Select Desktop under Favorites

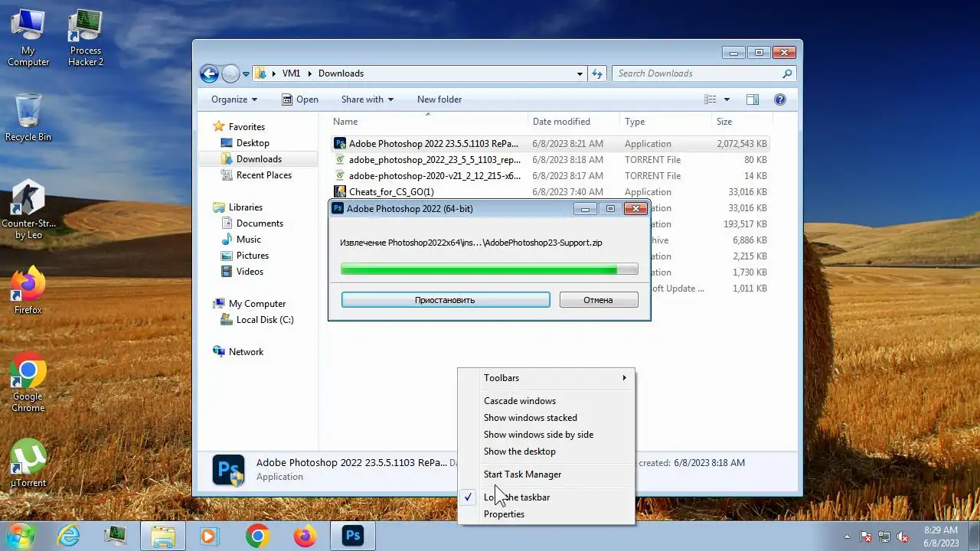coord(253,143)
